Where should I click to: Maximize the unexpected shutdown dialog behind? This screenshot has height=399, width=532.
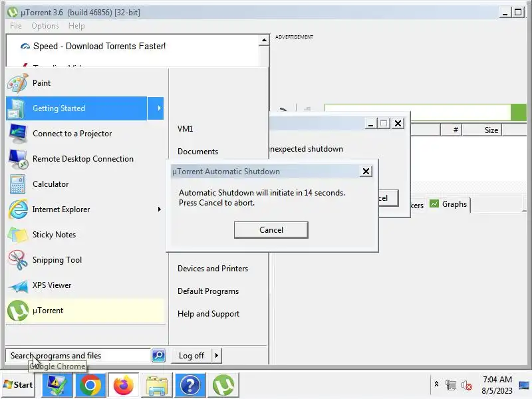click(x=384, y=124)
